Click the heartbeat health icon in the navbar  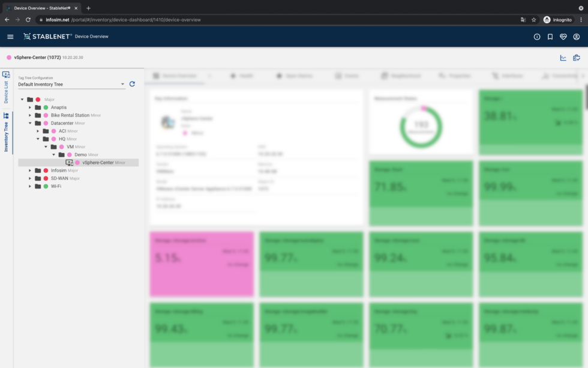coord(563,36)
